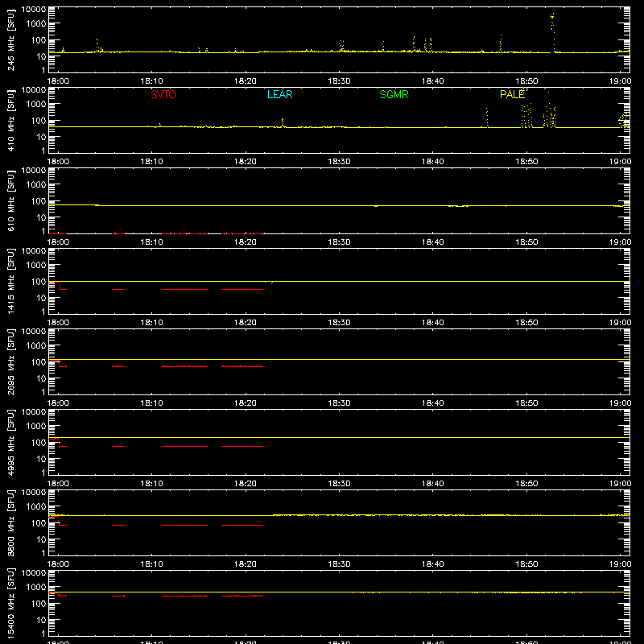Click the 18:10 time label below 245 MHz plot

[x=151, y=81]
